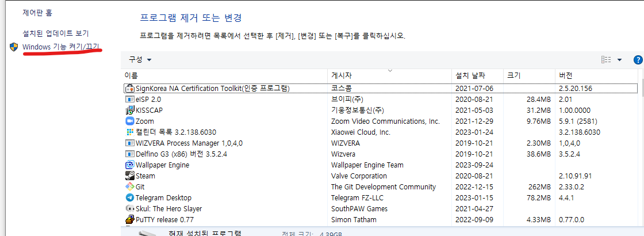
Task: Click the Delfino G3 program icon
Action: 130,154
